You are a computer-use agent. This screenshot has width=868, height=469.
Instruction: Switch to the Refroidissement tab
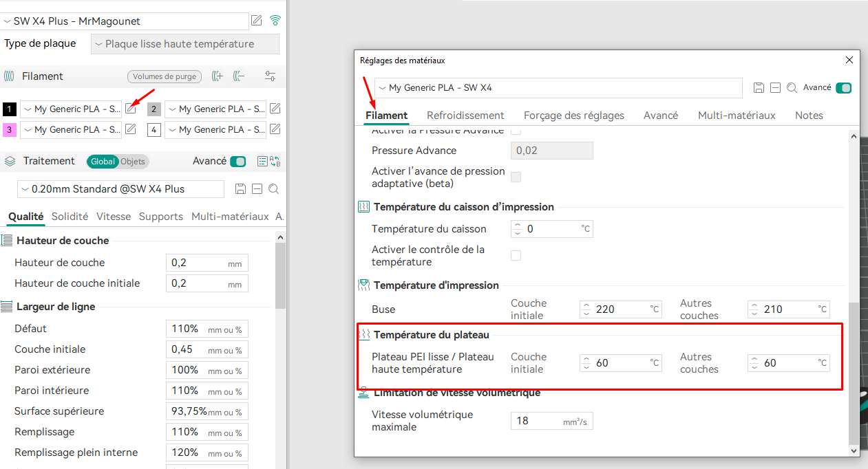click(465, 116)
